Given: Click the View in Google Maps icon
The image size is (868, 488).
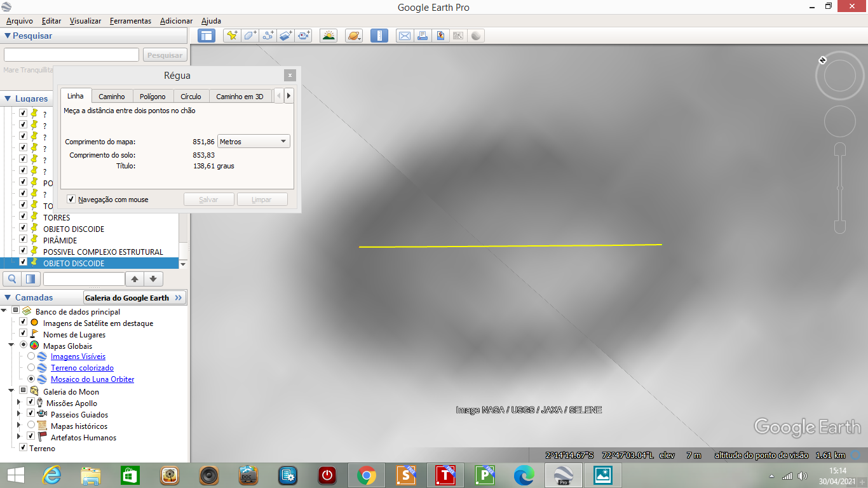Looking at the screenshot, I should point(458,36).
